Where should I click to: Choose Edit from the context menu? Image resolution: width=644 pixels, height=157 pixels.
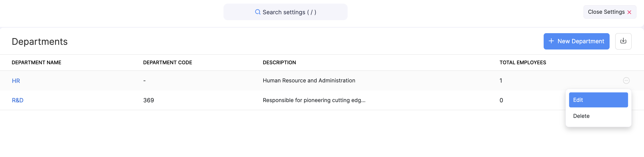coord(598,100)
